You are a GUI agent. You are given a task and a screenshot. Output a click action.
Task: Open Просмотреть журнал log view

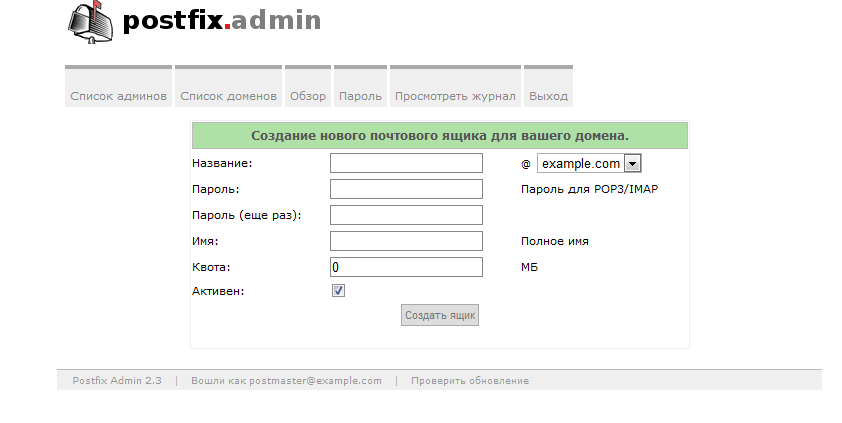[455, 86]
